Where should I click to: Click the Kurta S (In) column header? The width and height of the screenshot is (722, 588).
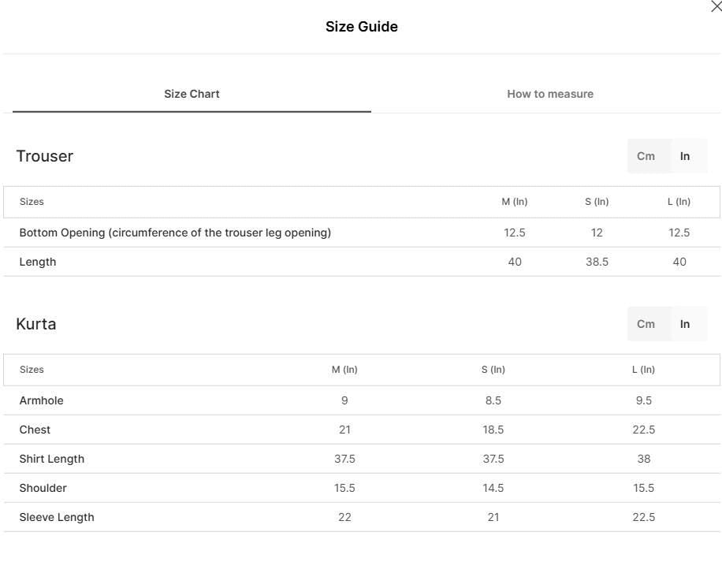click(493, 370)
